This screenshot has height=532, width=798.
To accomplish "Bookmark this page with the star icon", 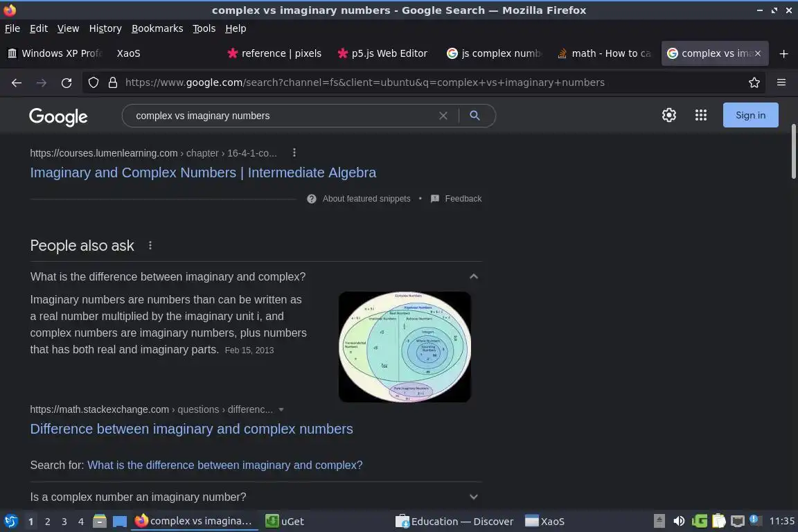I will [754, 82].
